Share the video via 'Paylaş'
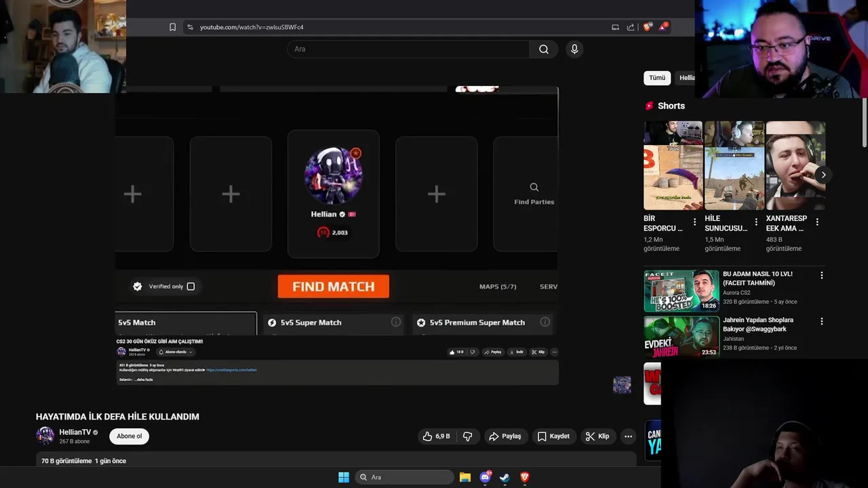The image size is (868, 488). point(505,436)
